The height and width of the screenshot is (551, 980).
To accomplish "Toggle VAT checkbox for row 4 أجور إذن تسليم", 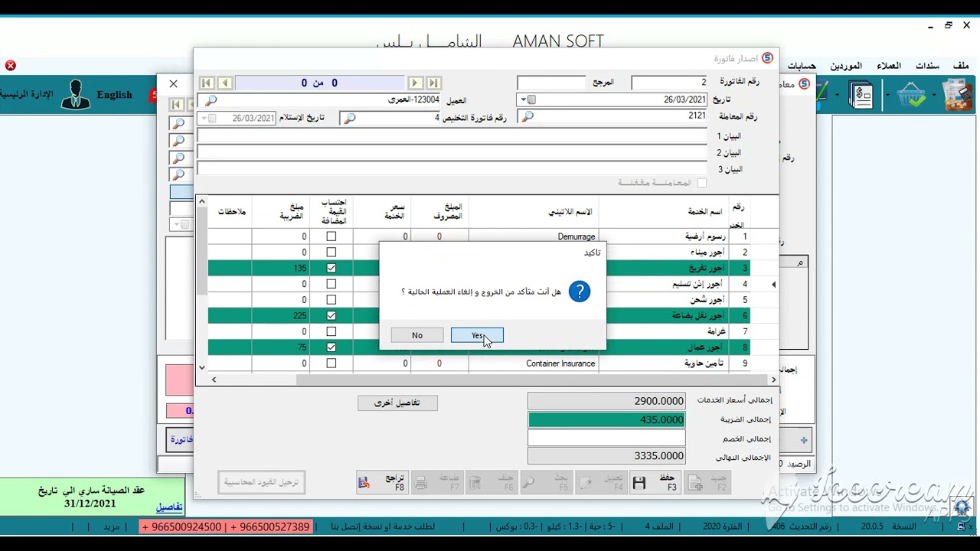I will (331, 284).
